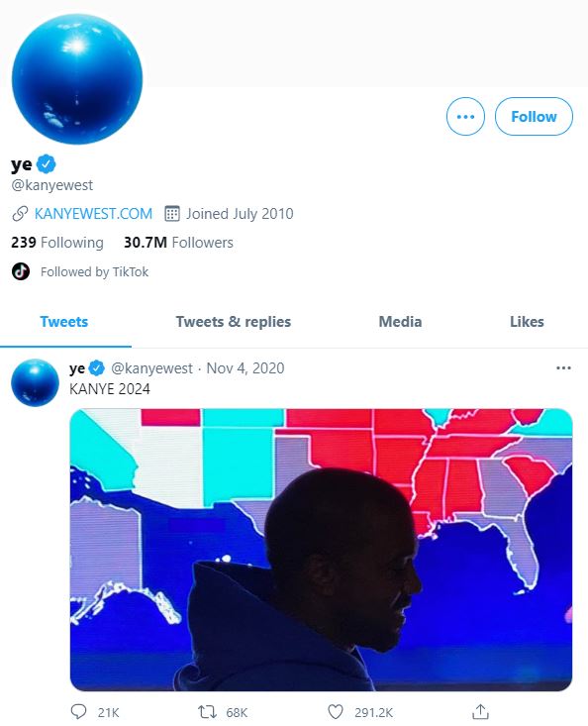The width and height of the screenshot is (588, 726).
Task: Click the TikTok avatar icon
Action: (x=21, y=271)
